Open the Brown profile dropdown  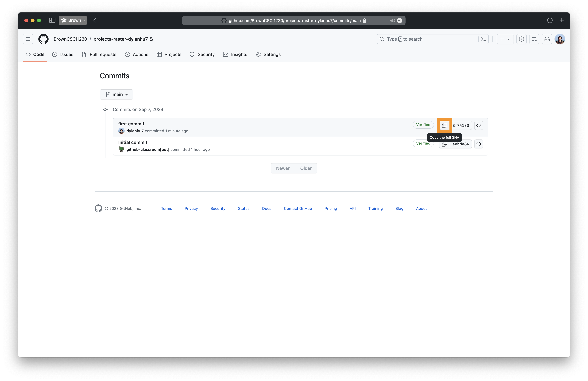(73, 20)
